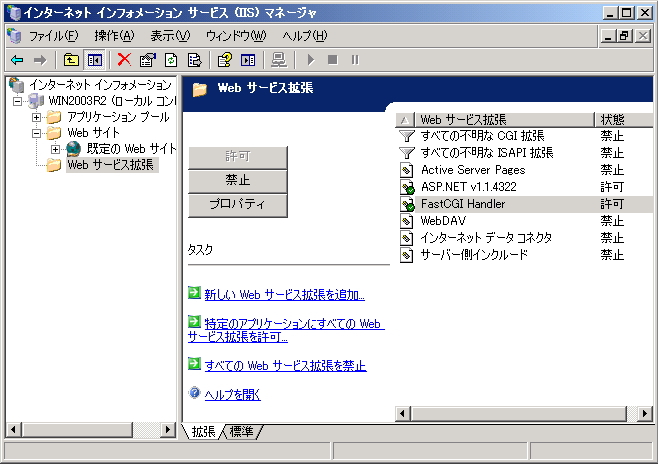Click the sort triangle column header
The image size is (658, 464).
pyautogui.click(x=405, y=120)
